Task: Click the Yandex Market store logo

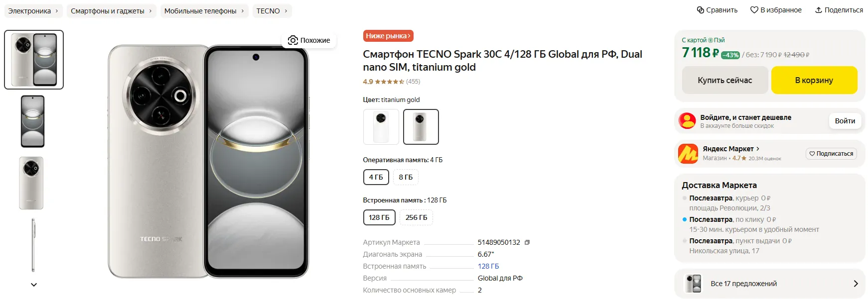Action: [688, 153]
